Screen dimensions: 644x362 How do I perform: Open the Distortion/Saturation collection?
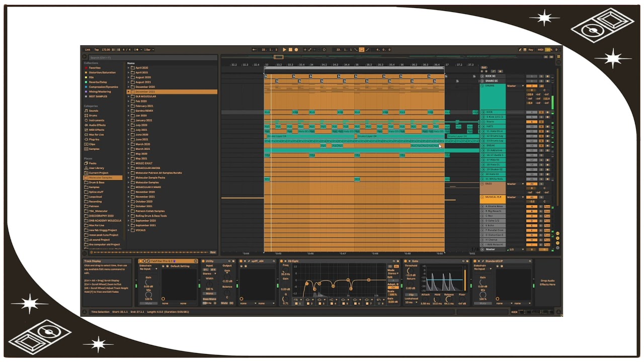[x=102, y=72]
